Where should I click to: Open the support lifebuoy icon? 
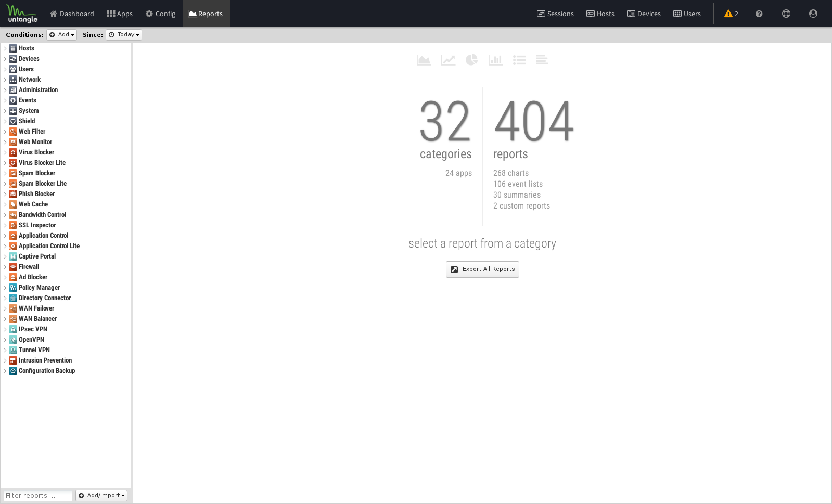(x=786, y=14)
